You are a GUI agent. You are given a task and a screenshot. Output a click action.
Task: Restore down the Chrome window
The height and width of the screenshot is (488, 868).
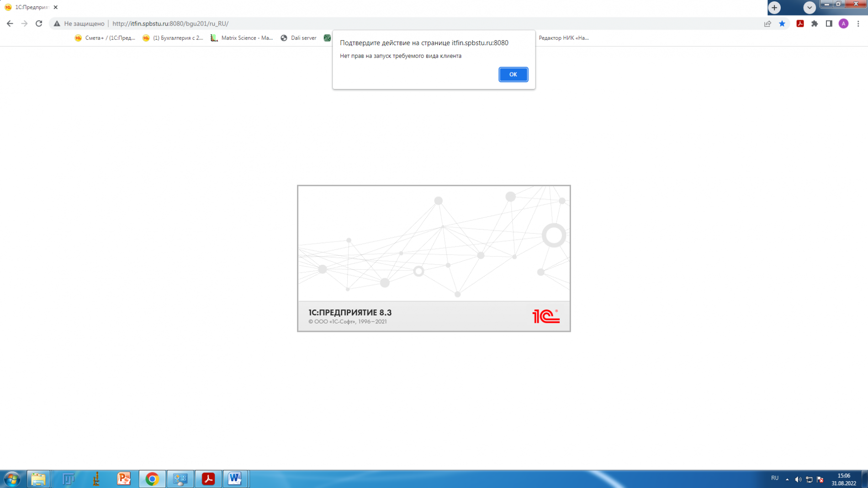click(x=839, y=4)
